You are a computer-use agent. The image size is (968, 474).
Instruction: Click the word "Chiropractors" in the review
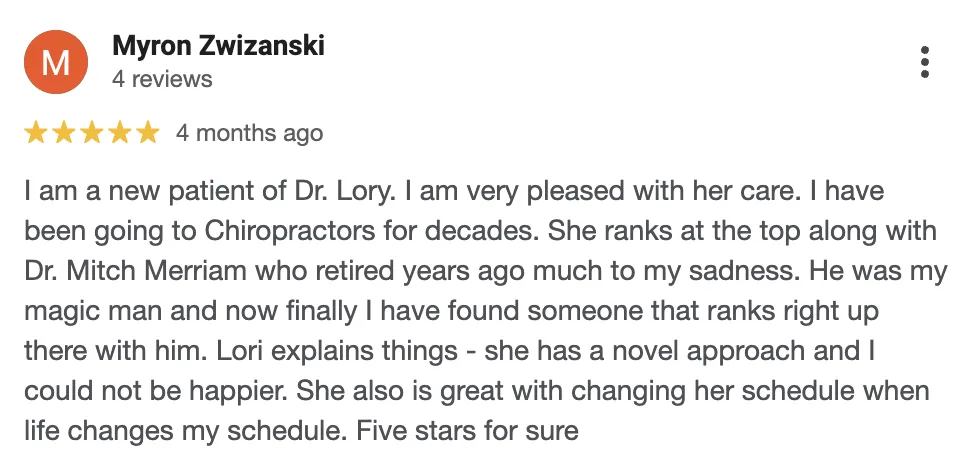point(289,231)
